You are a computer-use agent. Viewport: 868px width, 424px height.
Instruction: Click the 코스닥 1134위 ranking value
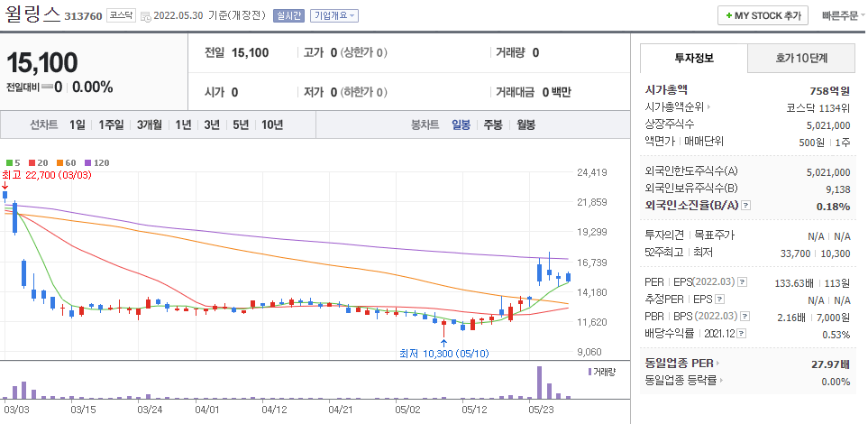(x=818, y=107)
